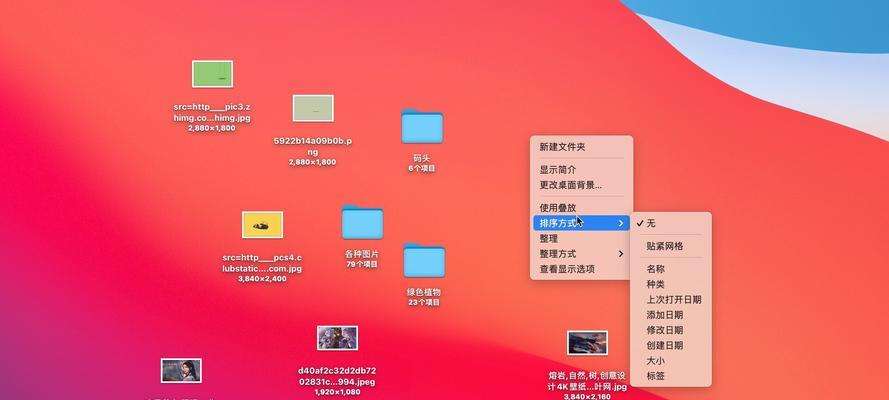Image resolution: width=889 pixels, height=400 pixels.
Task: Choose 新建文件夹 in the context menu
Action: [581, 147]
